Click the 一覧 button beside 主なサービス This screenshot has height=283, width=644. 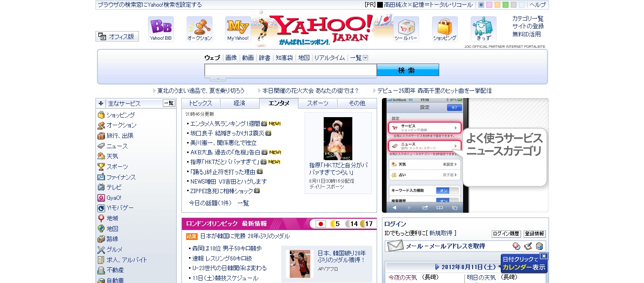coord(169,103)
